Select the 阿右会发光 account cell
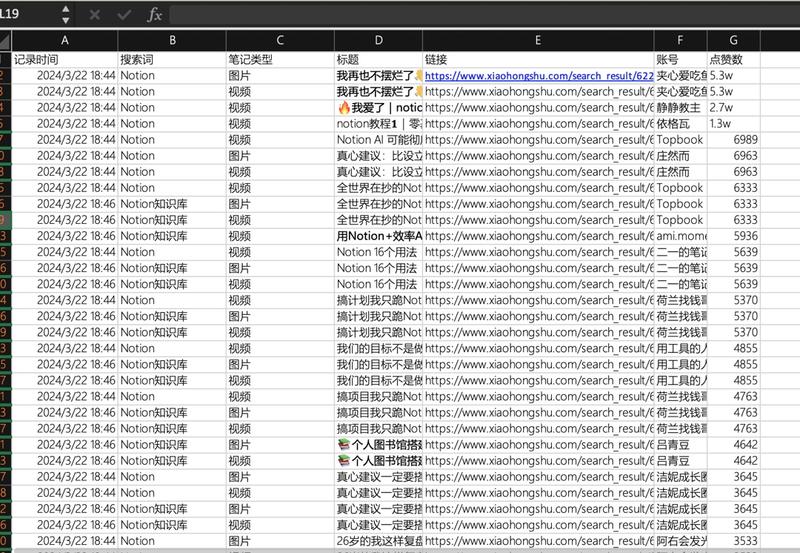The width and height of the screenshot is (800, 553). tap(680, 541)
